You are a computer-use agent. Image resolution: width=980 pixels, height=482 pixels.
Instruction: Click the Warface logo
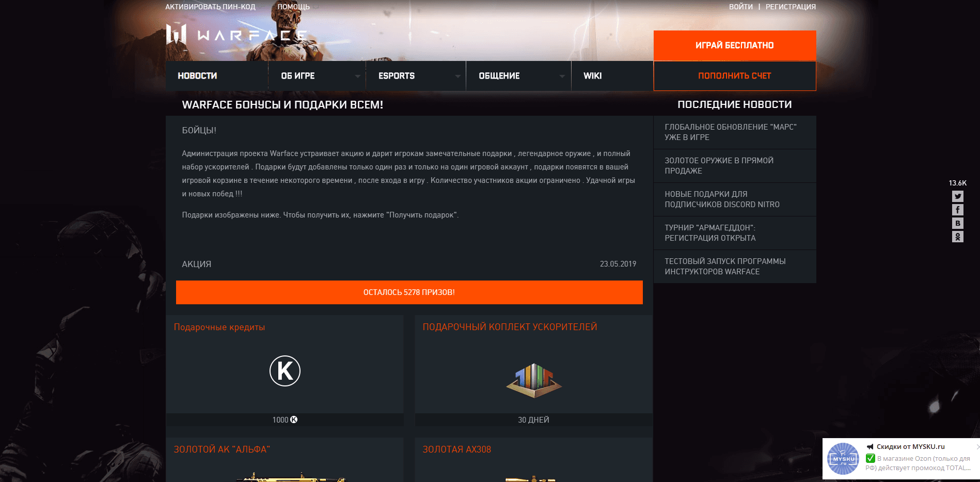point(236,35)
